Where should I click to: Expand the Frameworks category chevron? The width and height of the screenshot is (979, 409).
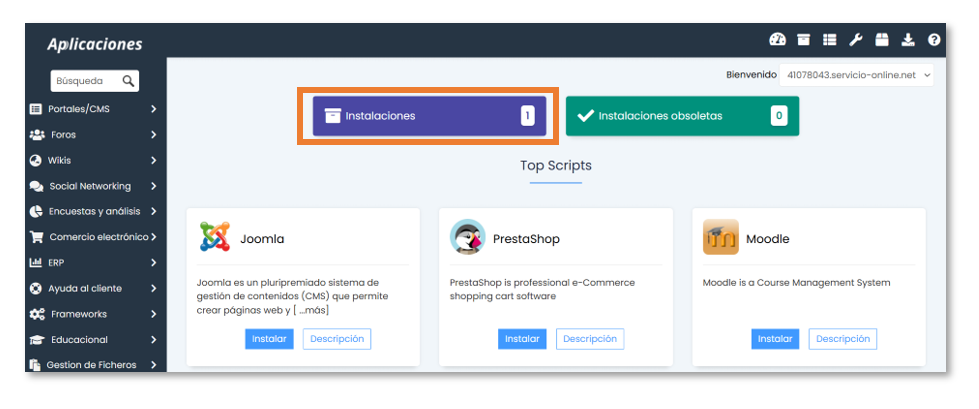(x=154, y=314)
